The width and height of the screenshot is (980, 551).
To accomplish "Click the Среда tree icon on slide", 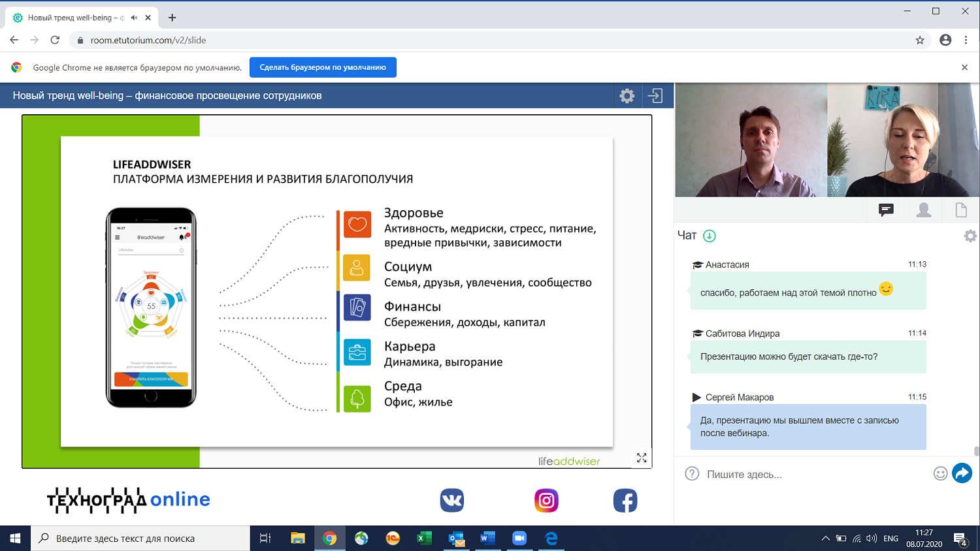I will pos(357,398).
